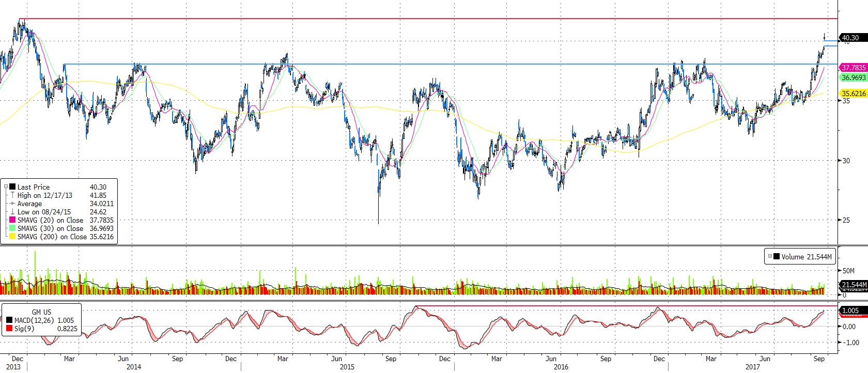Click the red Sig(9) legend swatch

click(x=9, y=329)
